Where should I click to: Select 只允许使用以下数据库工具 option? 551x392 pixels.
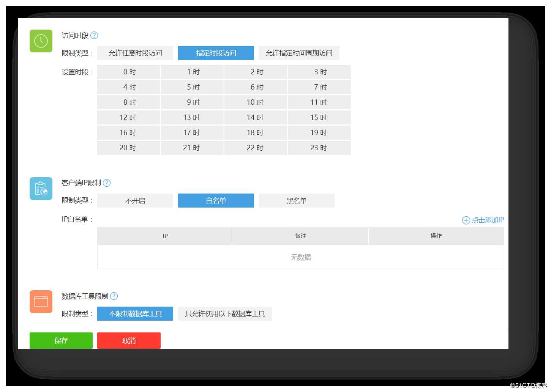click(x=225, y=314)
